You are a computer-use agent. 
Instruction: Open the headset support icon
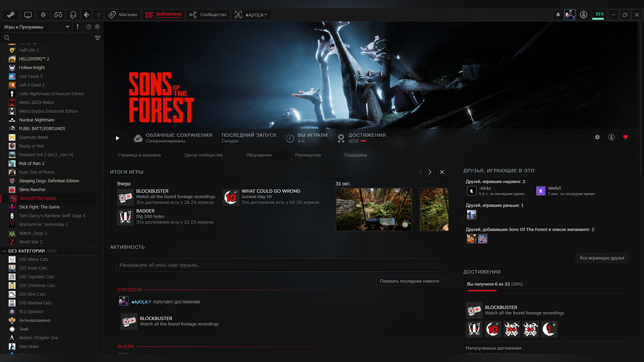[x=72, y=14]
